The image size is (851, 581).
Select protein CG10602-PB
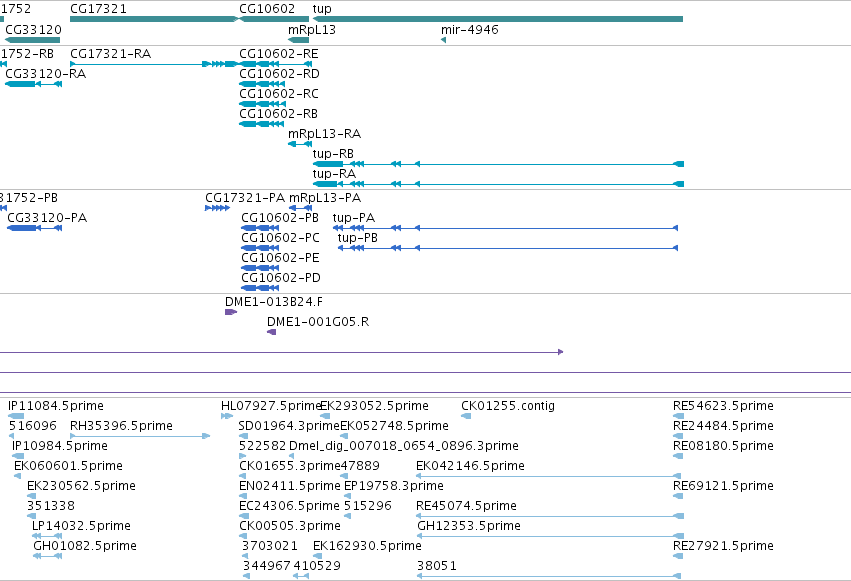(x=261, y=228)
